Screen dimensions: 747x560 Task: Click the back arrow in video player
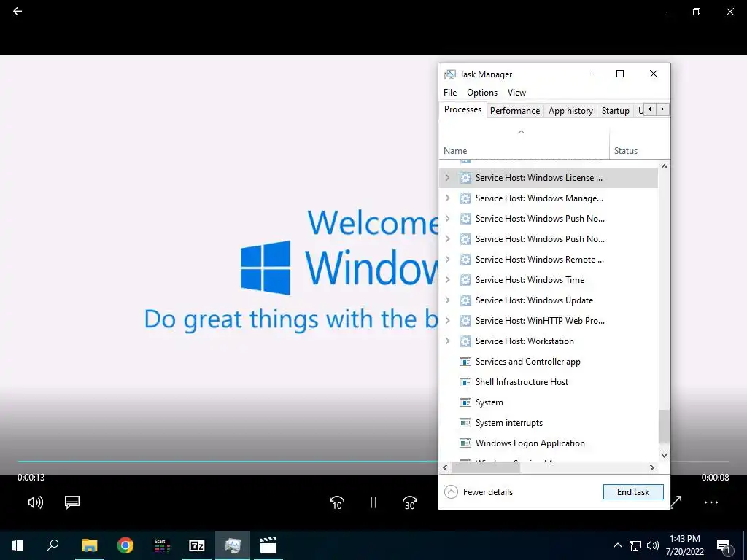click(x=18, y=11)
